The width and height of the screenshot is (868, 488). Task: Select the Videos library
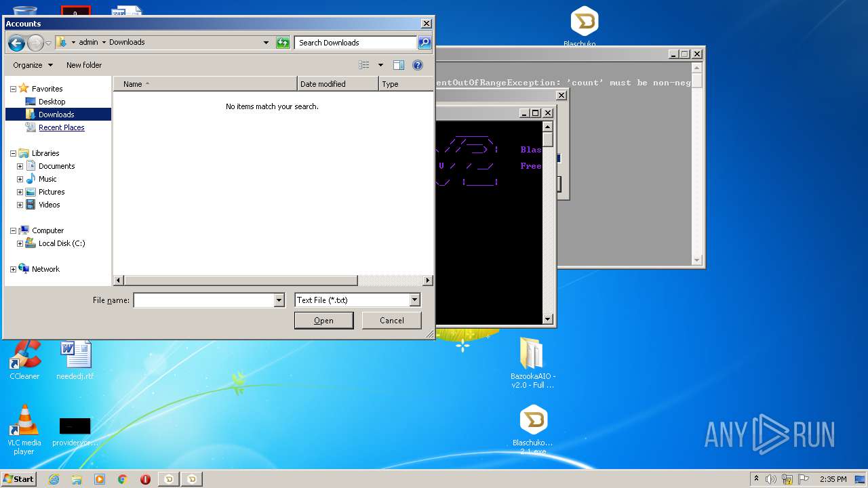point(49,205)
